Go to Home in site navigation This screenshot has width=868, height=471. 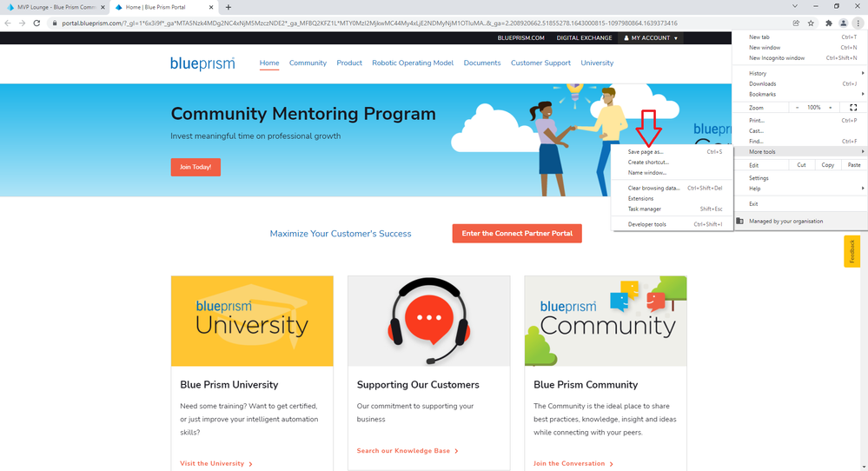pos(269,63)
